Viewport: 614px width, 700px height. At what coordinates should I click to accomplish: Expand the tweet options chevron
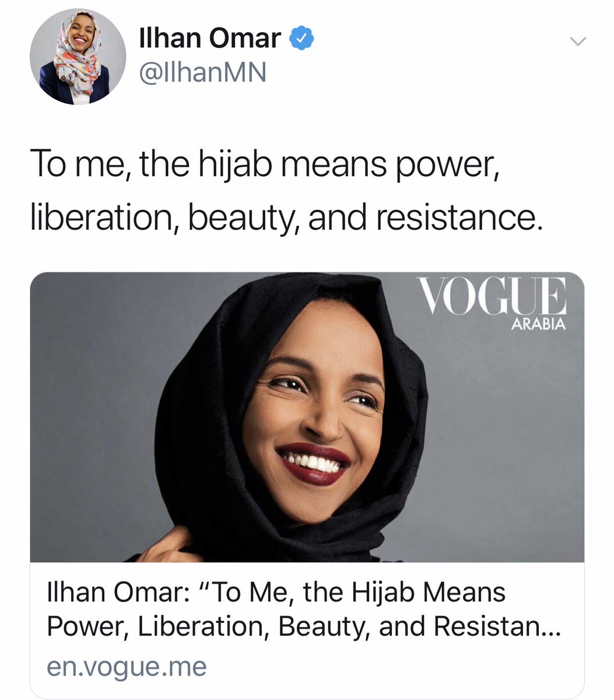tap(577, 41)
